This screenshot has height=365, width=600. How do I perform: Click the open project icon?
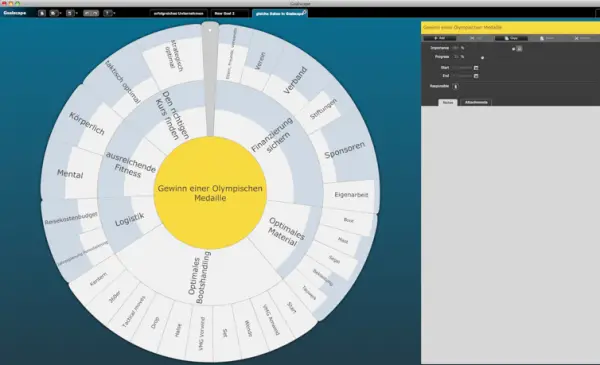coord(54,13)
